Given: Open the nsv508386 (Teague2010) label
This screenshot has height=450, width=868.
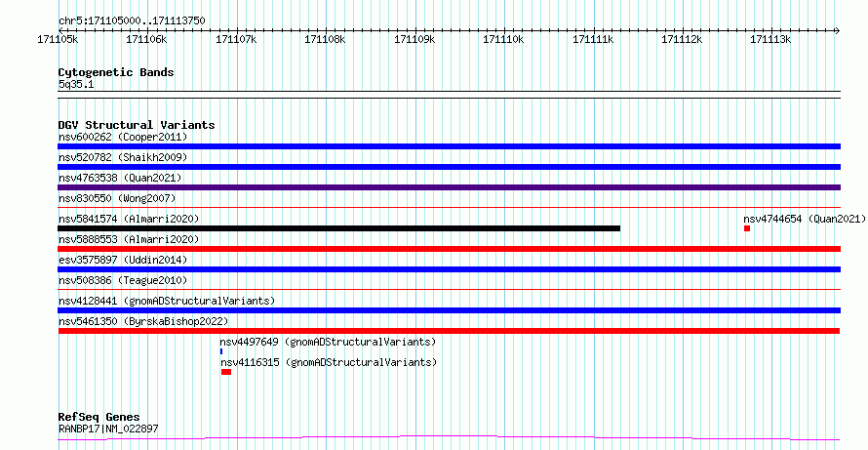Looking at the screenshot, I should click(x=123, y=280).
